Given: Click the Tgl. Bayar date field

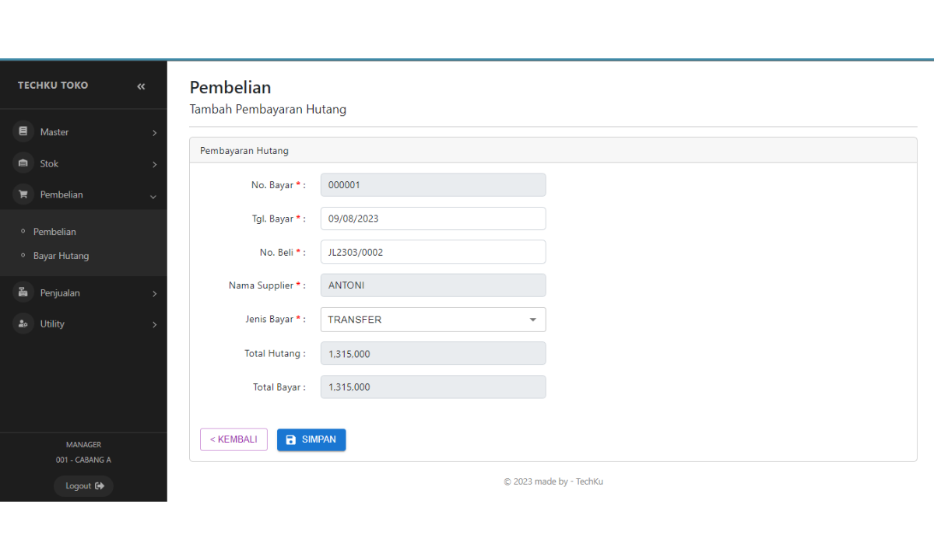Looking at the screenshot, I should (x=433, y=219).
